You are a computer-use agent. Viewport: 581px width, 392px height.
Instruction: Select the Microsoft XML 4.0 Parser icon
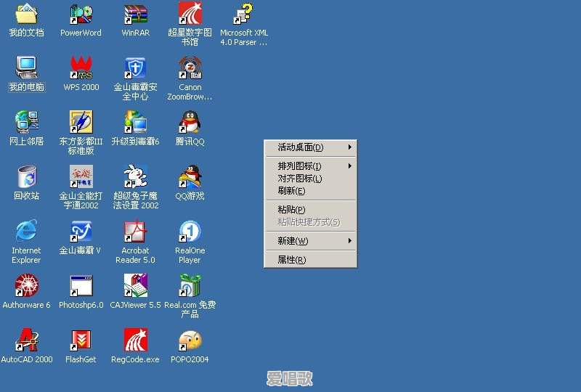click(244, 14)
